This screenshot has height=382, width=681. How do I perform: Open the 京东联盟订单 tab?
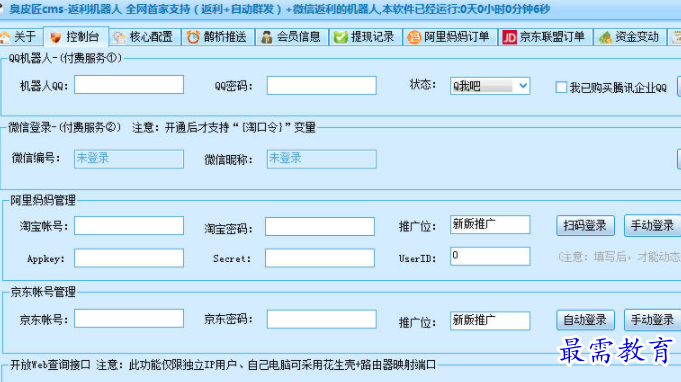[545, 37]
